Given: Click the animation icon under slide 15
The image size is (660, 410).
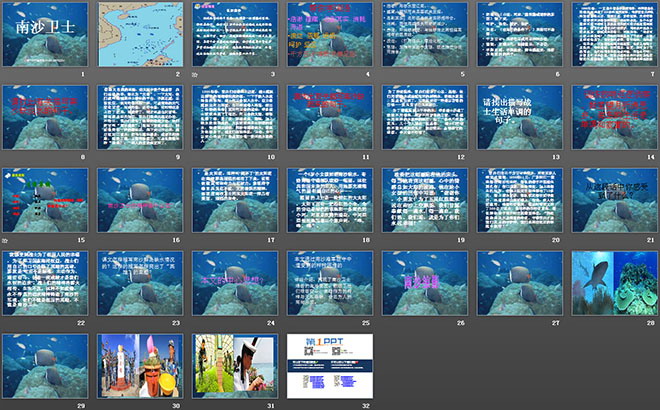Looking at the screenshot, I should coord(5,241).
